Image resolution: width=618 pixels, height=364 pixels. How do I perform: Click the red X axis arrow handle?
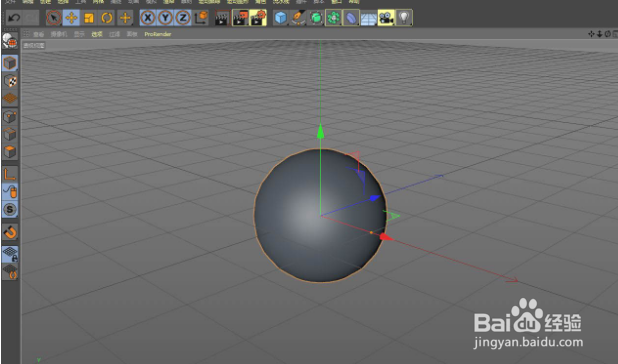[x=385, y=237]
